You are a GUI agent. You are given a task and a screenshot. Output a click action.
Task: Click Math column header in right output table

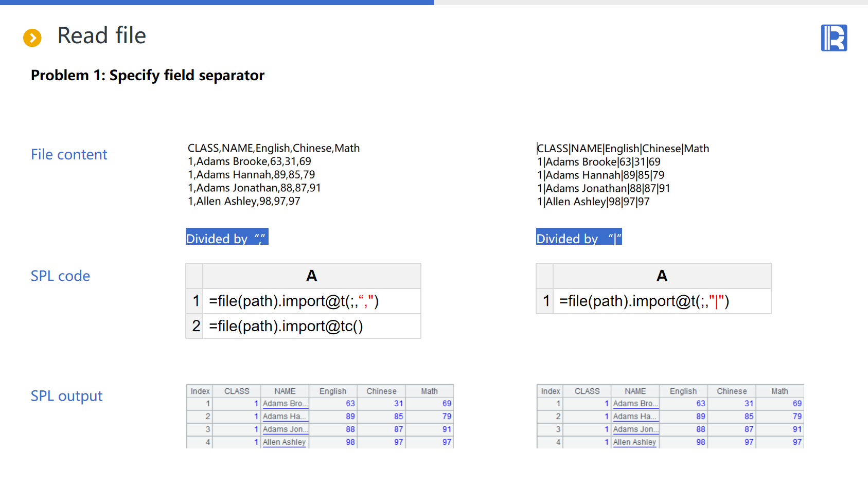(780, 391)
